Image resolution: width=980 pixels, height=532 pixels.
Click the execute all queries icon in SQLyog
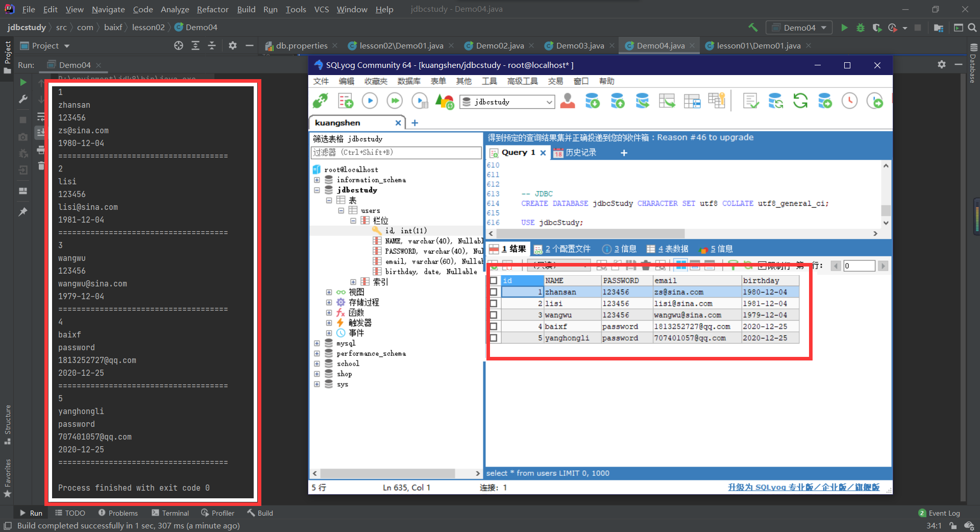click(395, 101)
